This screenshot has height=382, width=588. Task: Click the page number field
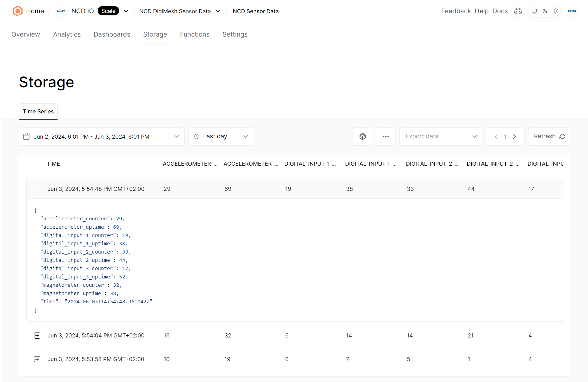click(x=505, y=136)
